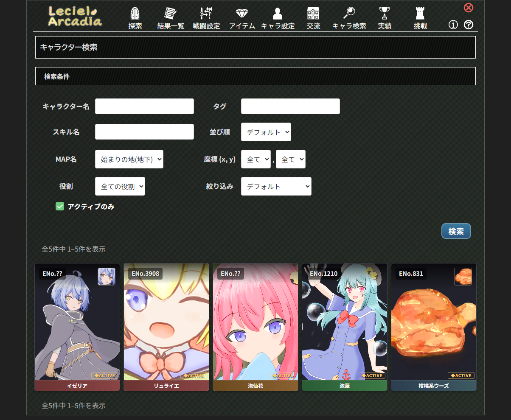Image resolution: width=511 pixels, height=420 pixels.
Task: Click the キャラクター検索 page title
Action: click(x=69, y=47)
